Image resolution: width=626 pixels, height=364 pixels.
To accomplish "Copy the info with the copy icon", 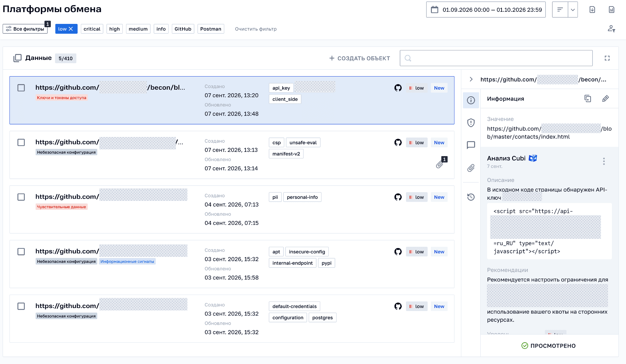I will pos(588,99).
